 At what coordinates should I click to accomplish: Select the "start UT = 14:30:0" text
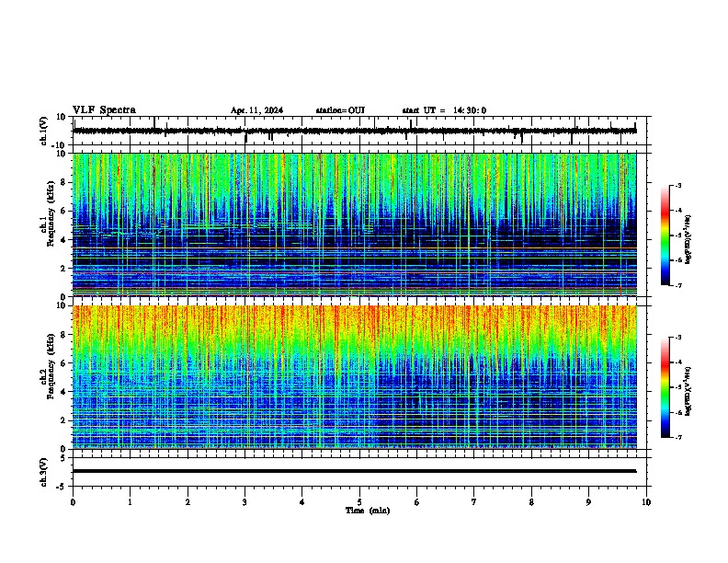tap(444, 110)
